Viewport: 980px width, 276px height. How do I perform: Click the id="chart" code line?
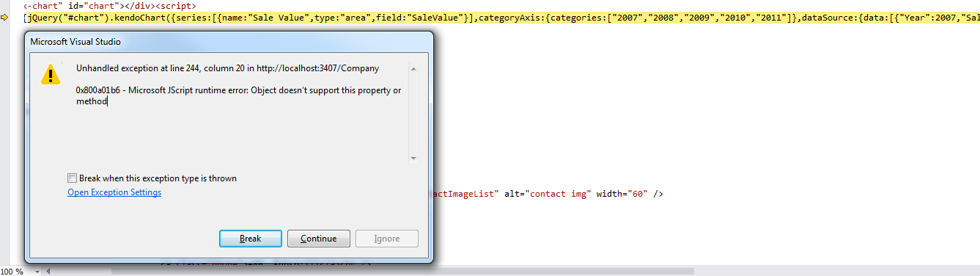(110, 6)
